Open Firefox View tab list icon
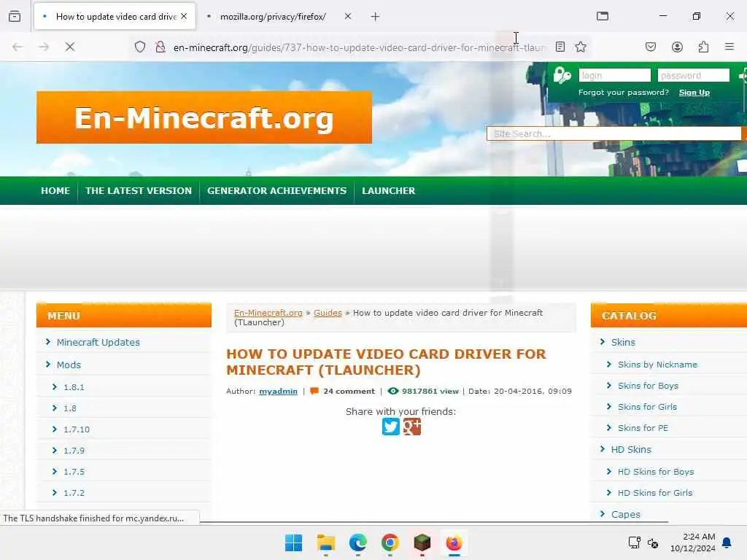This screenshot has height=560, width=747. click(15, 16)
